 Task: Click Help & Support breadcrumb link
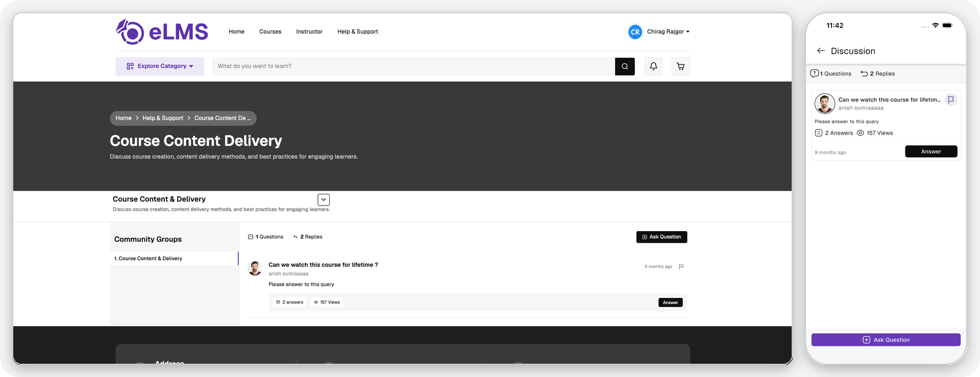pyautogui.click(x=163, y=118)
